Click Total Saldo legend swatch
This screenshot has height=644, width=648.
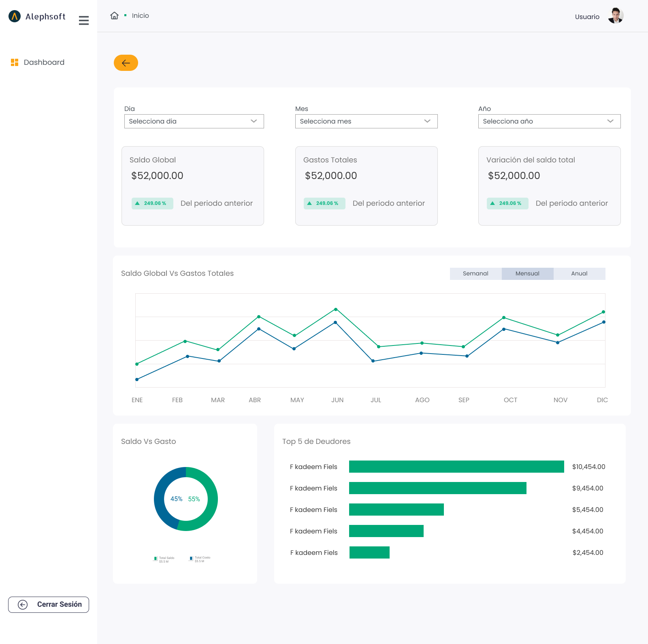point(156,559)
